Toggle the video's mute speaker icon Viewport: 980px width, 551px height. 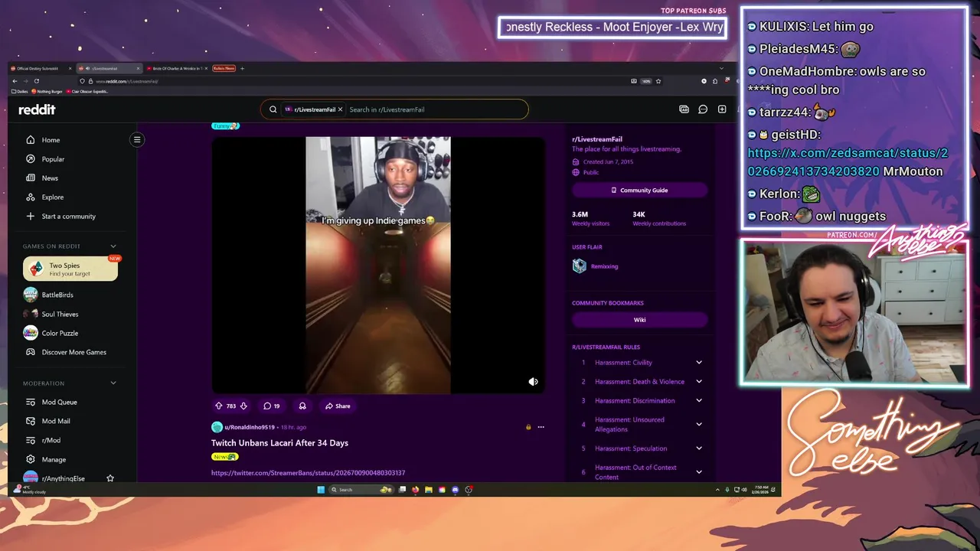click(x=533, y=382)
